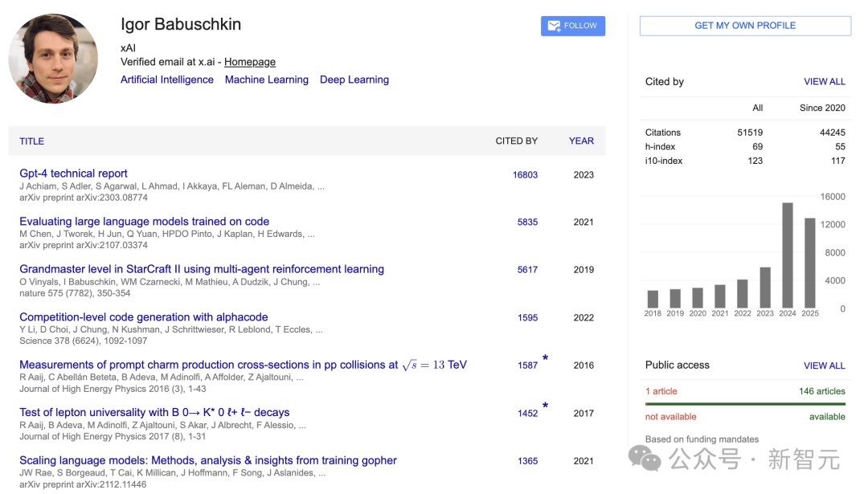Viewport: 868px width, 494px height.
Task: Click the 2018 bar in citations chart
Action: click(x=653, y=300)
